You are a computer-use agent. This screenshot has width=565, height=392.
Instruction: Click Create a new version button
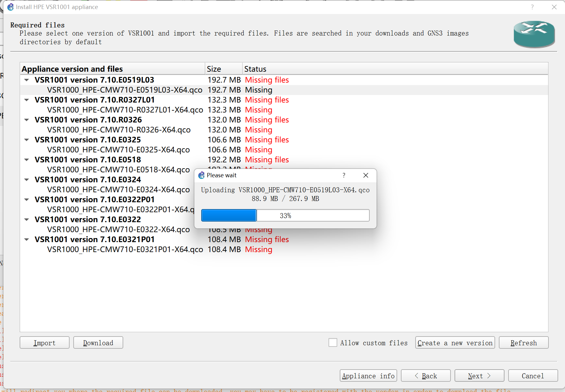tap(455, 343)
